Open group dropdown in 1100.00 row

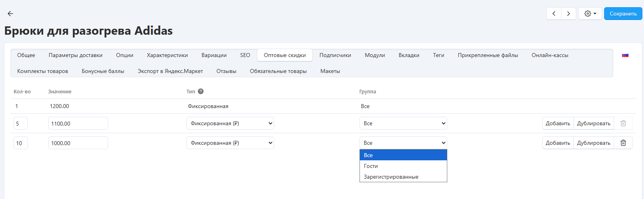(403, 124)
